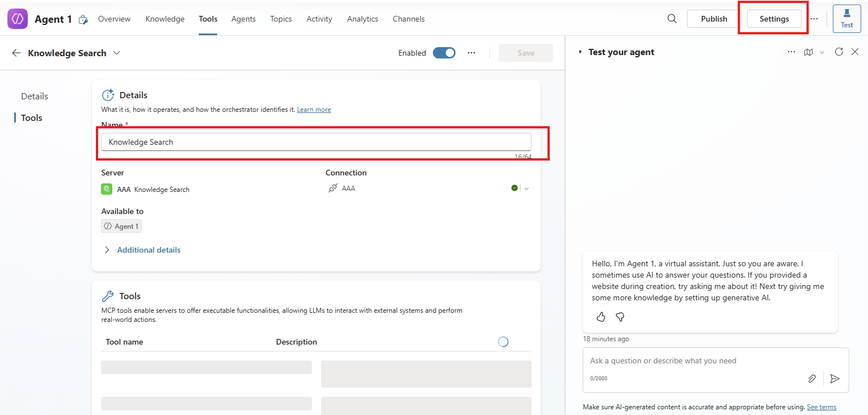Click the AAA connection plug icon
The width and height of the screenshot is (868, 415).
333,188
